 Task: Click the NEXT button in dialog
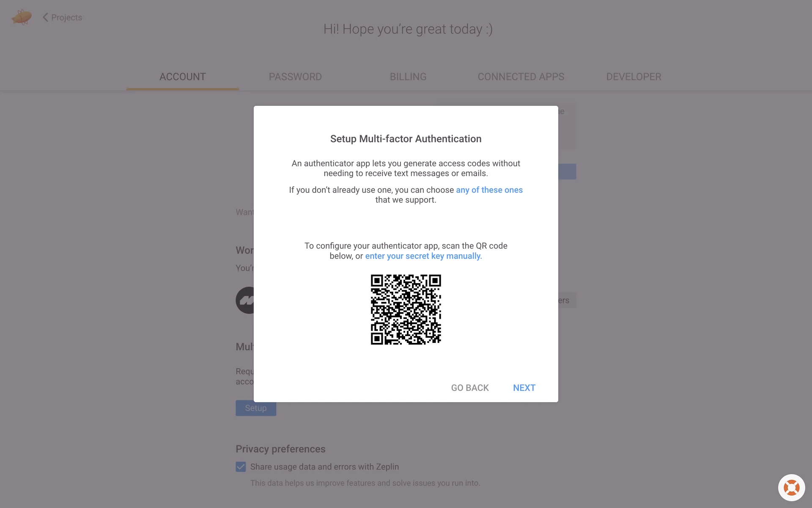(524, 388)
